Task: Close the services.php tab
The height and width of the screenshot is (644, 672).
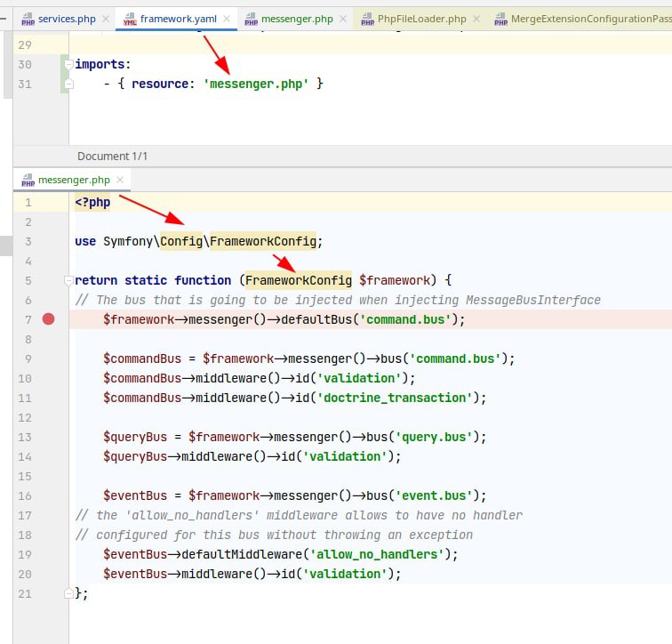Action: pos(106,19)
